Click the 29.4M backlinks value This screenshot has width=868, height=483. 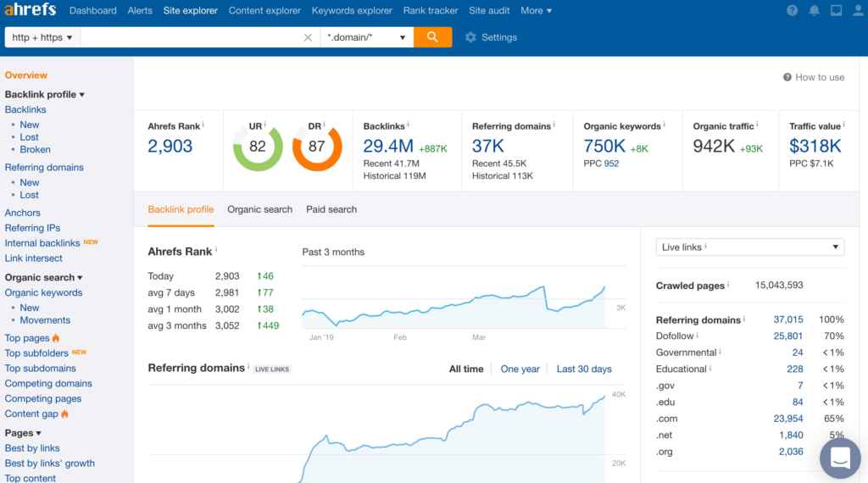click(388, 146)
